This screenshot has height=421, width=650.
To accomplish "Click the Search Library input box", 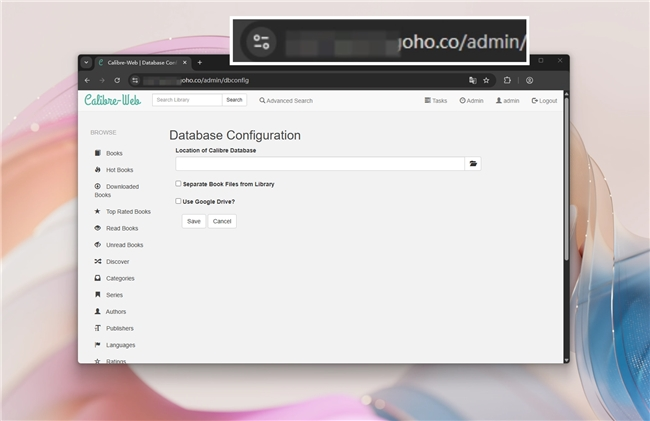I will coord(186,100).
